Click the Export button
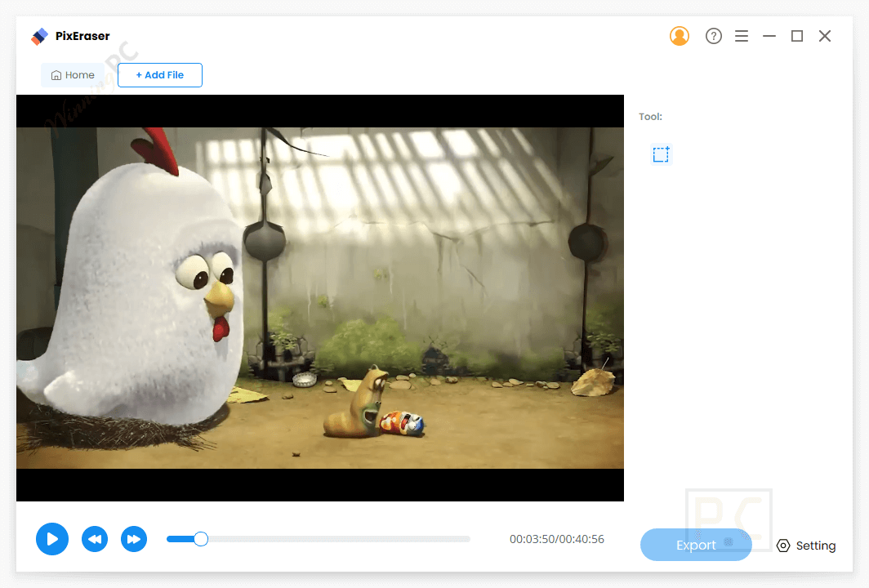Viewport: 869px width, 588px height. pyautogui.click(x=696, y=545)
